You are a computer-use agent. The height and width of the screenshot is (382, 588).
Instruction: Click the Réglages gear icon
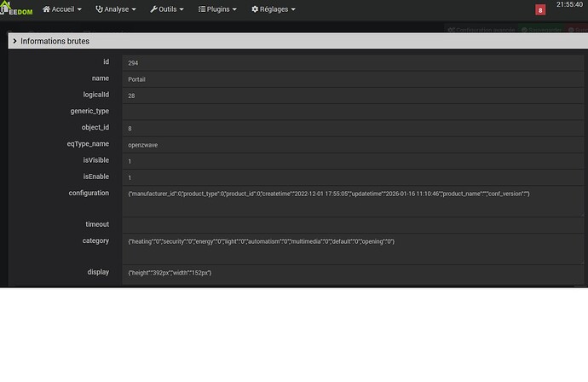[x=255, y=9]
